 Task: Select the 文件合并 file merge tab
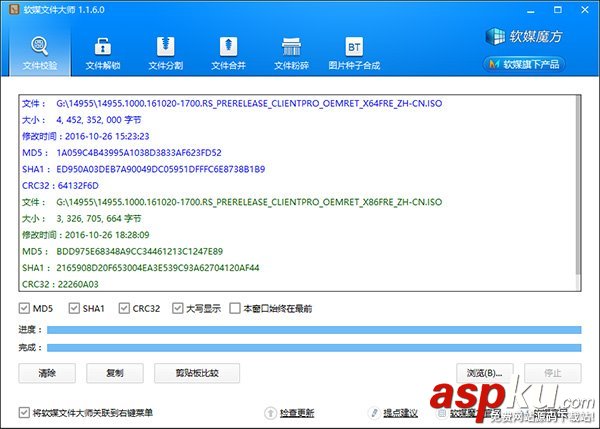228,53
